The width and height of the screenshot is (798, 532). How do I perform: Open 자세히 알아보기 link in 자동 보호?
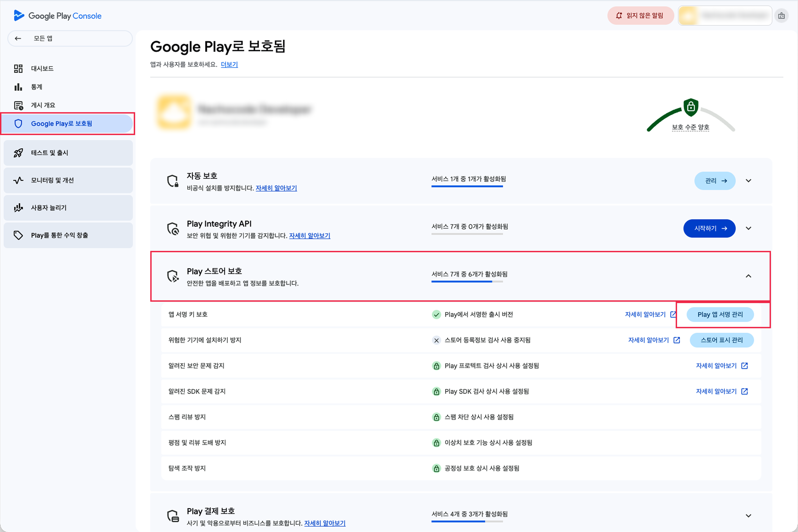pos(276,188)
